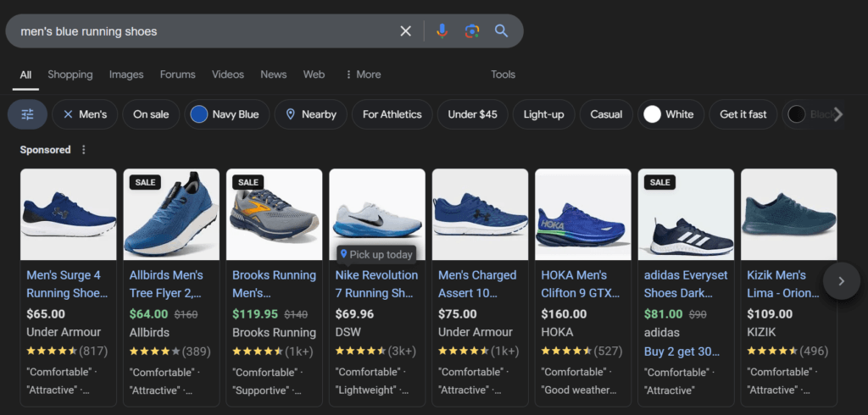Open HOKA Men's Clifton 9 GTX link

pyautogui.click(x=580, y=284)
